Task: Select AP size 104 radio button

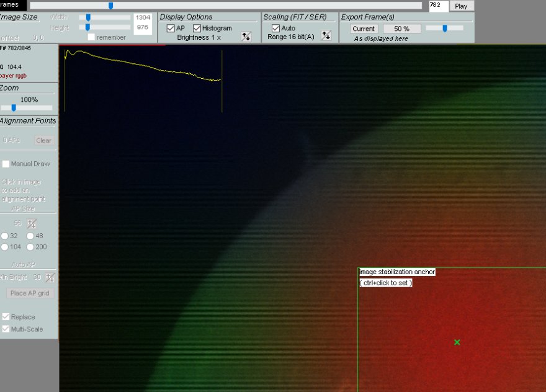Action: [5, 247]
